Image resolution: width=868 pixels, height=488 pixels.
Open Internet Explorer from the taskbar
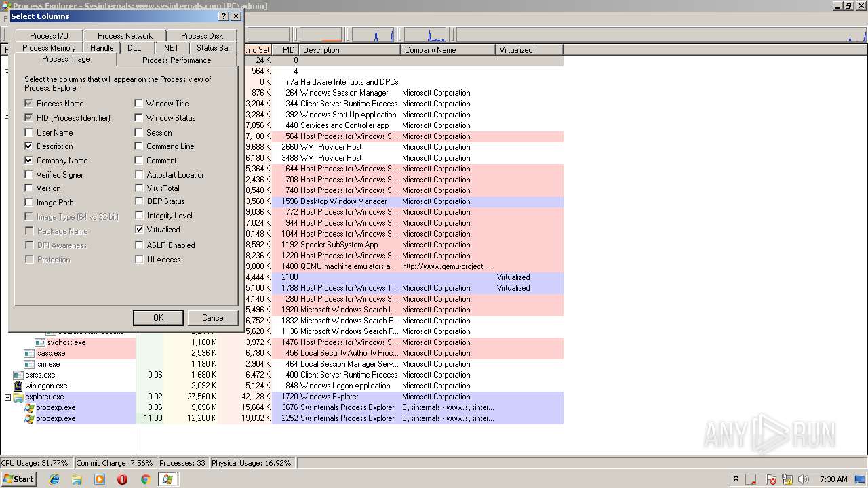(54, 479)
